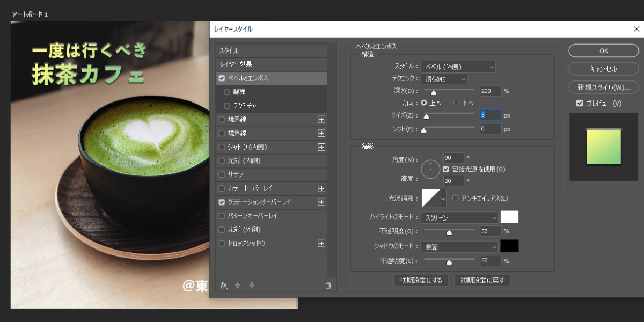Toggle 包括光源を使用 checkbox

click(x=447, y=169)
